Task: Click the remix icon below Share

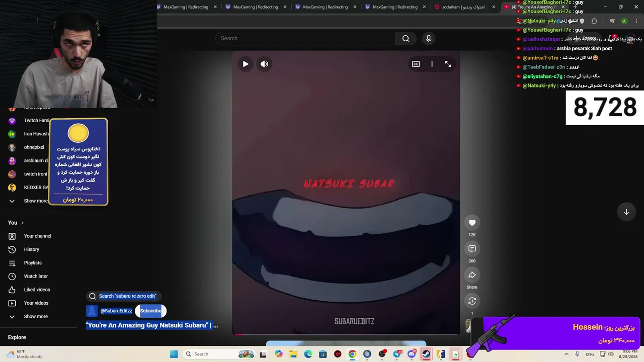Action: [x=472, y=301]
